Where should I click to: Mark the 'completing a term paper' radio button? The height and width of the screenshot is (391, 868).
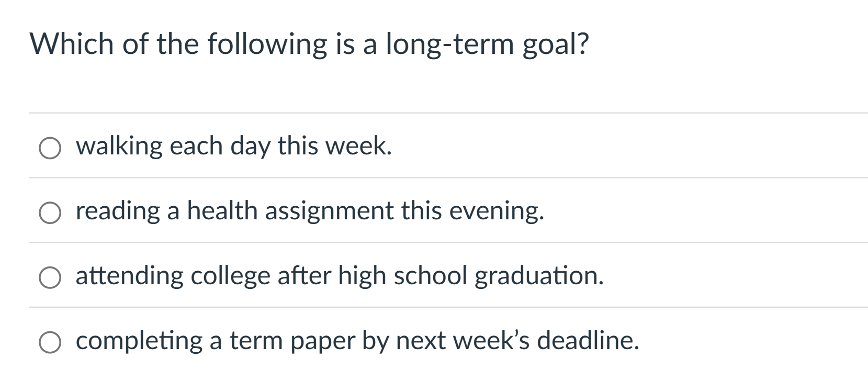50,343
